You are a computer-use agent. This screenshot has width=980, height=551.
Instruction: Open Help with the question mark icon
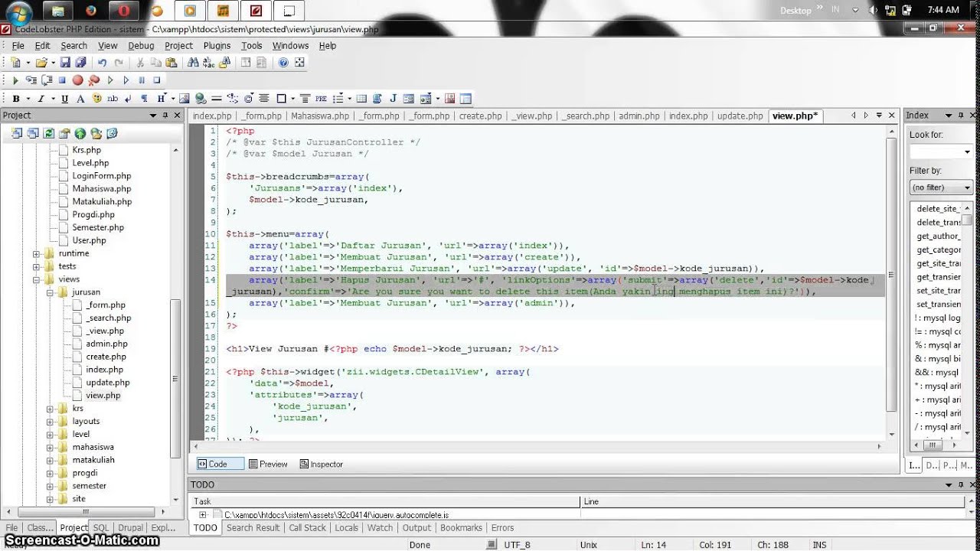[x=283, y=63]
